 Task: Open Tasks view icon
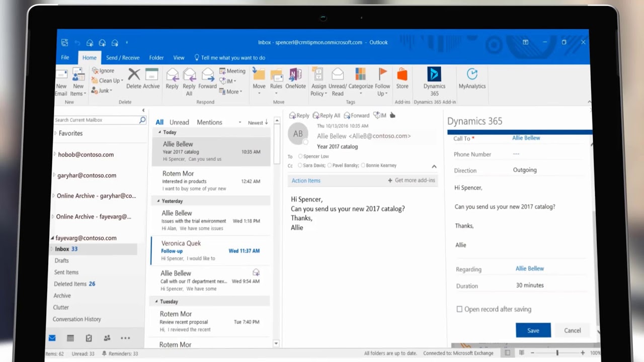tap(89, 338)
